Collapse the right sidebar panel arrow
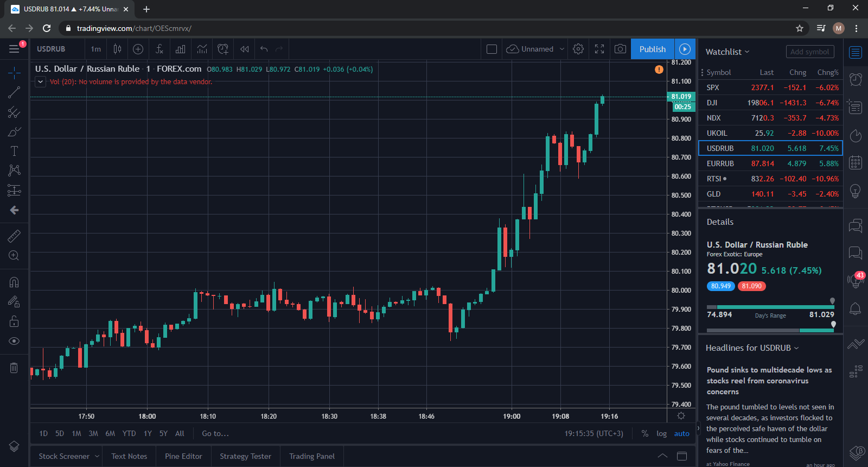This screenshot has width=868, height=467. point(698,428)
